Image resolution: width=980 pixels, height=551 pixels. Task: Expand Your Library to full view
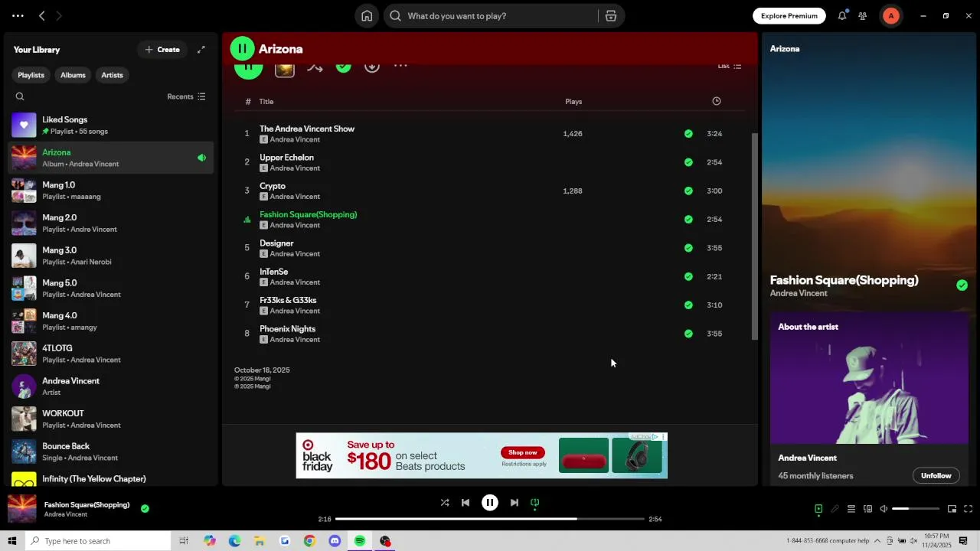pyautogui.click(x=201, y=50)
